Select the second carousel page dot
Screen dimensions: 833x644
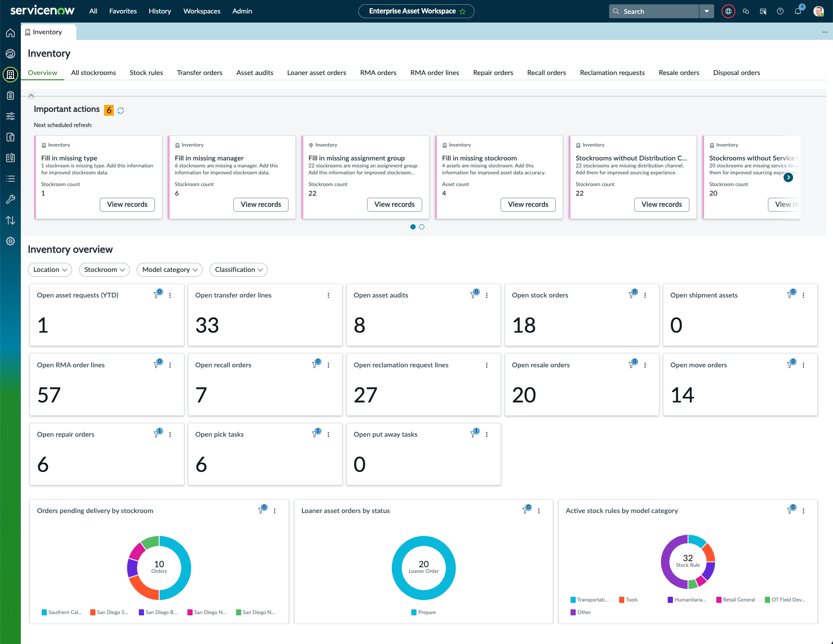click(x=422, y=227)
